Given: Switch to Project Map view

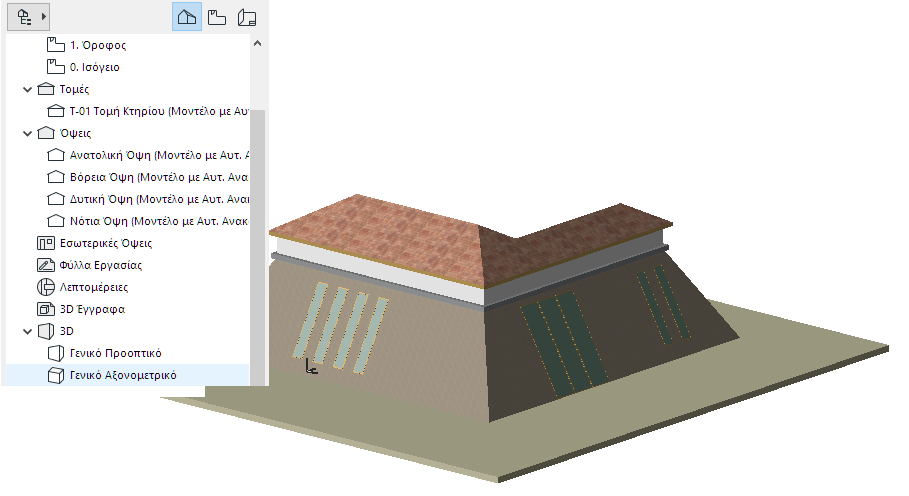Looking at the screenshot, I should click(187, 17).
